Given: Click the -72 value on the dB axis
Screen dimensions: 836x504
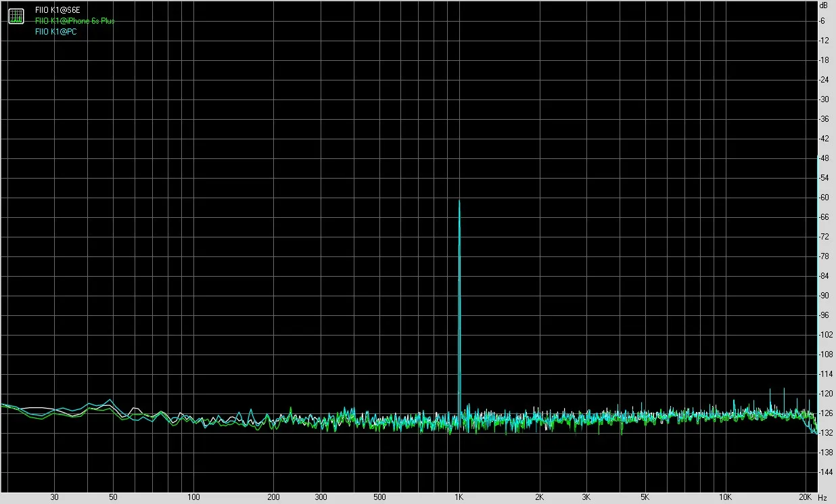Looking at the screenshot, I should tap(824, 237).
